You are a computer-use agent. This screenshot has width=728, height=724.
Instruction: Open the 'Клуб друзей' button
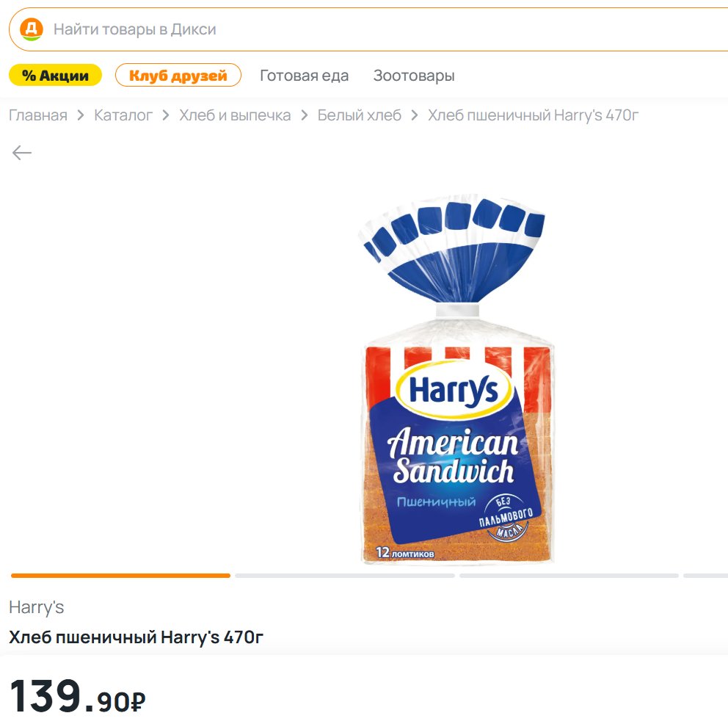[178, 76]
